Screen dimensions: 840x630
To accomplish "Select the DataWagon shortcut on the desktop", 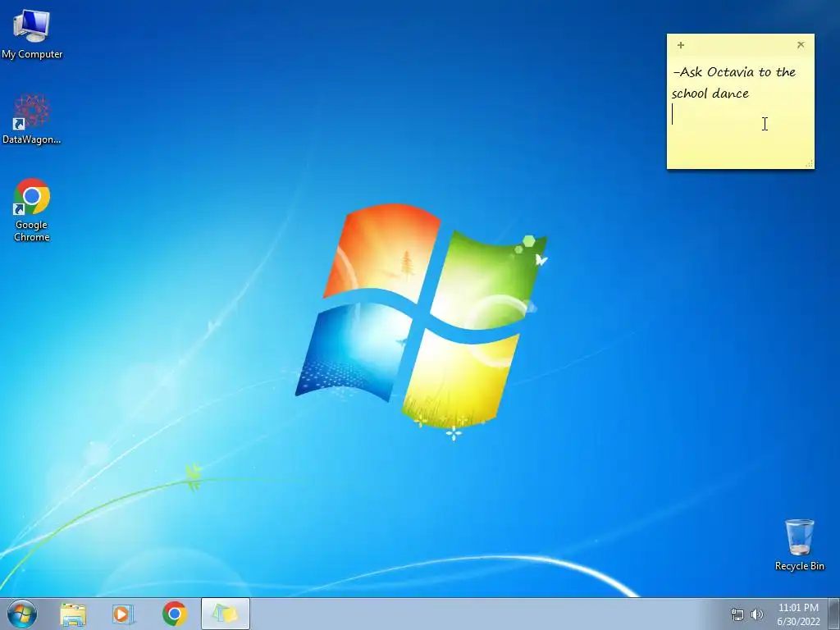I will point(32,119).
